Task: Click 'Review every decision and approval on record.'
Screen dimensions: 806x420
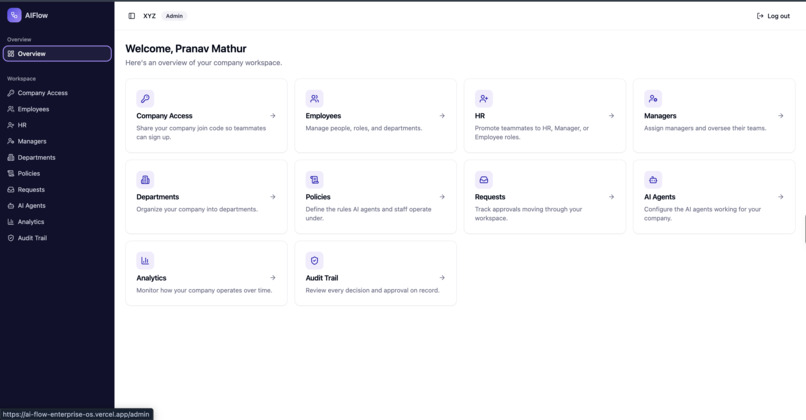Action: [372, 290]
